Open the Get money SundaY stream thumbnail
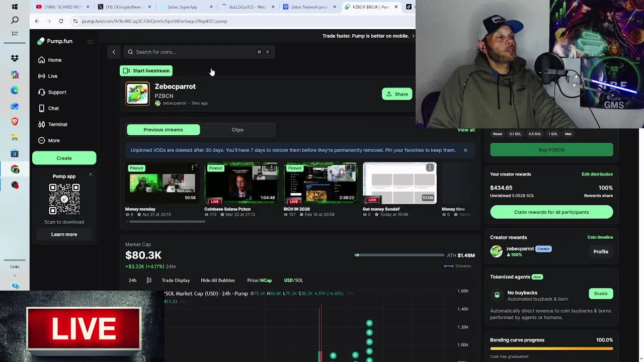This screenshot has height=362, width=644. coord(399,183)
